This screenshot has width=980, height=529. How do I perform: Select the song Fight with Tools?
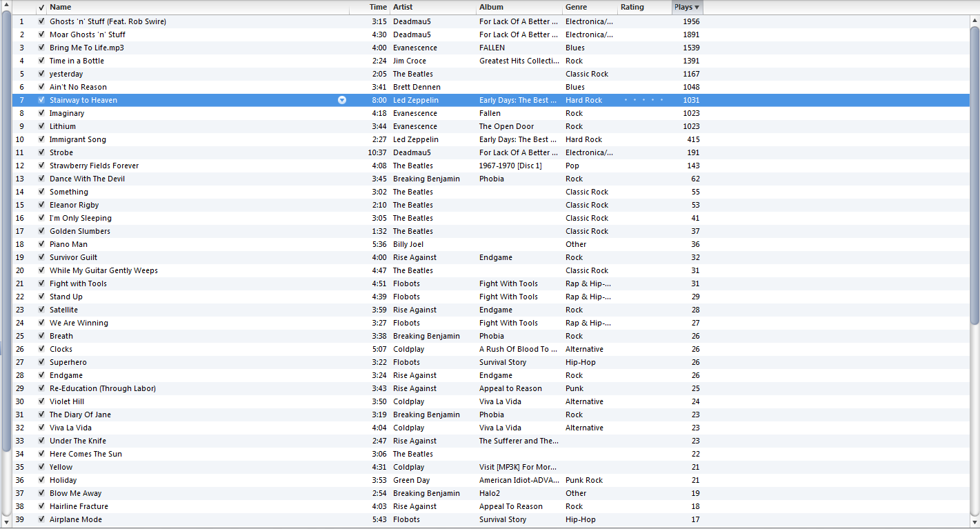pyautogui.click(x=78, y=283)
